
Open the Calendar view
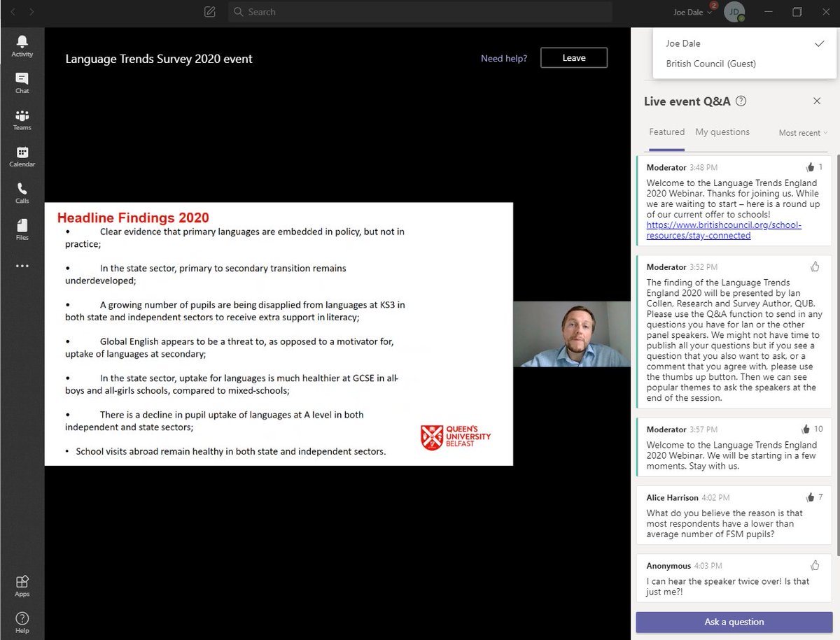[22, 156]
